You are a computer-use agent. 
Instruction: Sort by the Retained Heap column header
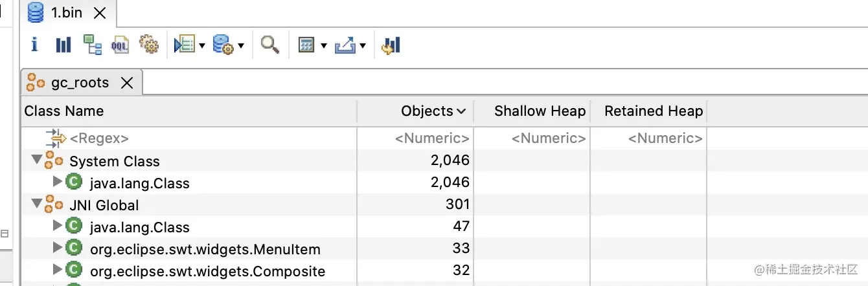pos(653,111)
